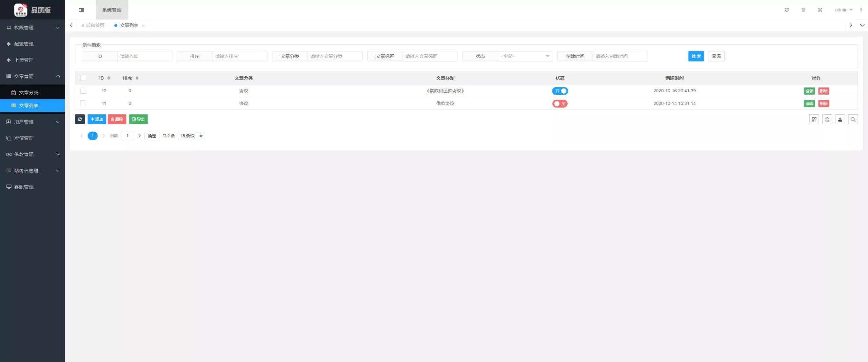868x362 pixels.
Task: Click the blue 搜索 button
Action: pyautogui.click(x=696, y=56)
